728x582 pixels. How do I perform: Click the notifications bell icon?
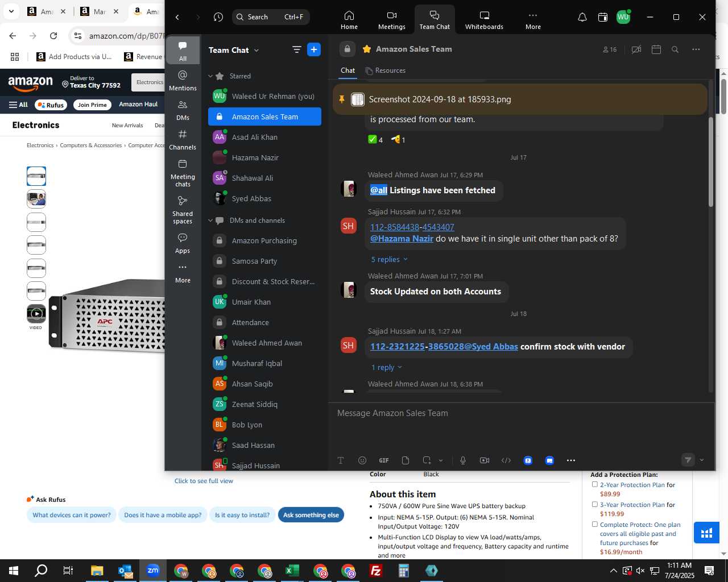(x=582, y=17)
